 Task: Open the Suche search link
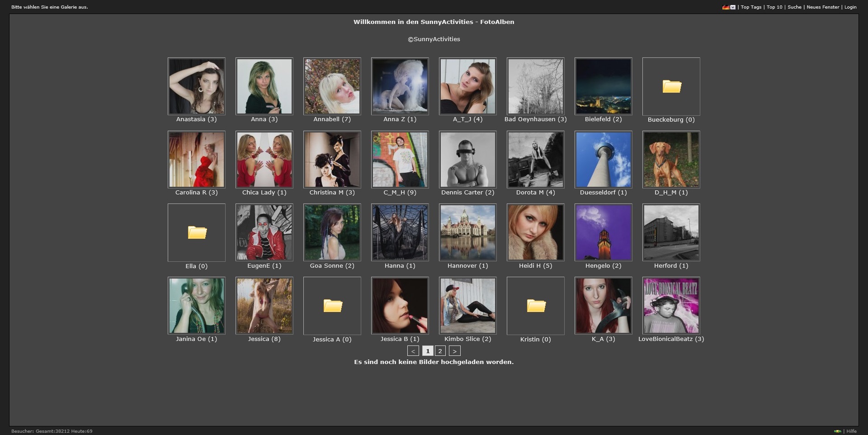[x=794, y=7]
